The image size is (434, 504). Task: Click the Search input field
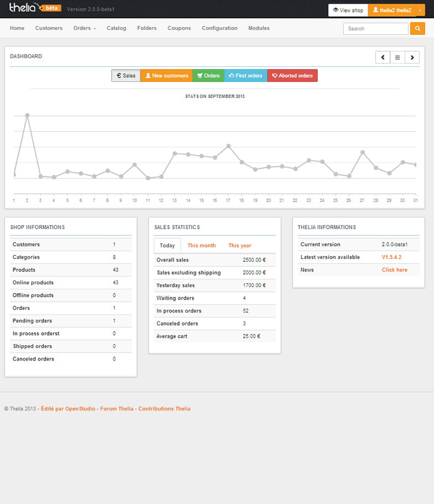point(375,29)
